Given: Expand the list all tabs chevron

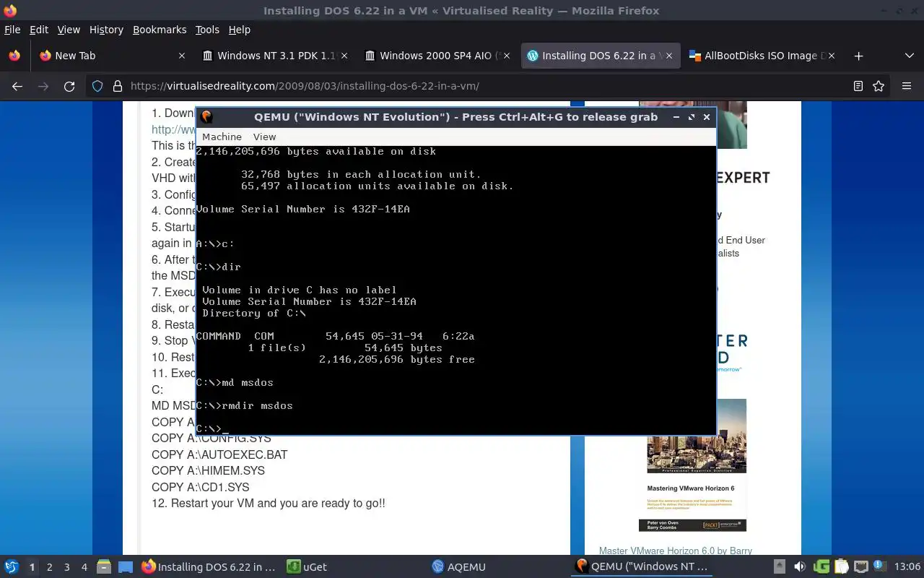Looking at the screenshot, I should point(909,56).
